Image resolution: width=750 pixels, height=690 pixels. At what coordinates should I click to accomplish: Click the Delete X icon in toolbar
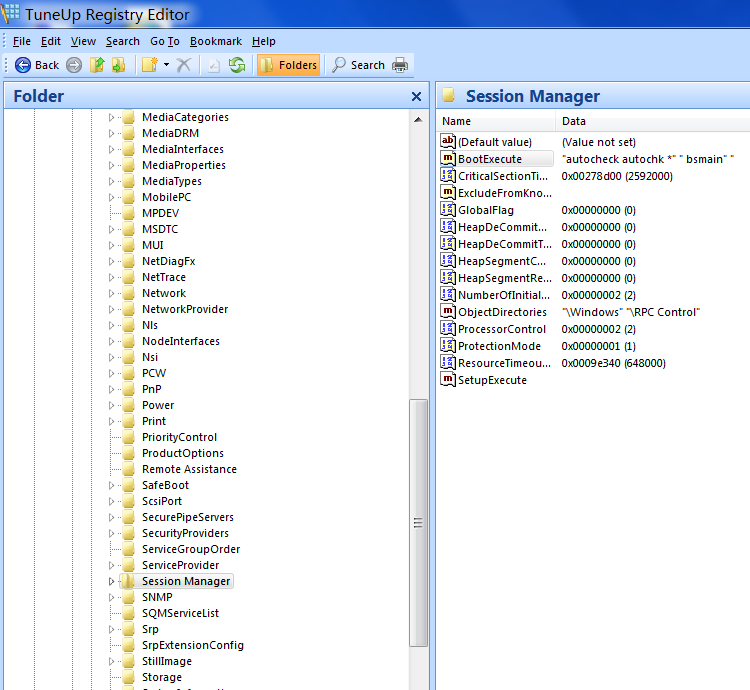pos(184,65)
